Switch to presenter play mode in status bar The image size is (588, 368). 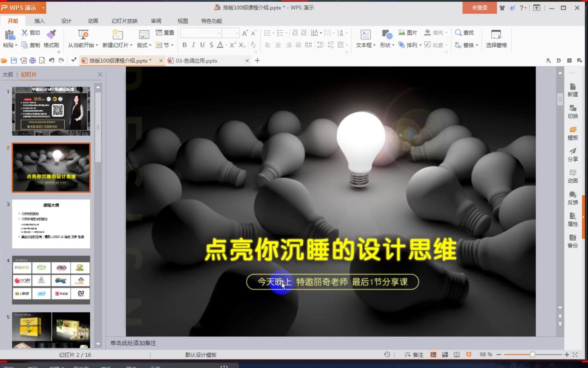tap(469, 354)
